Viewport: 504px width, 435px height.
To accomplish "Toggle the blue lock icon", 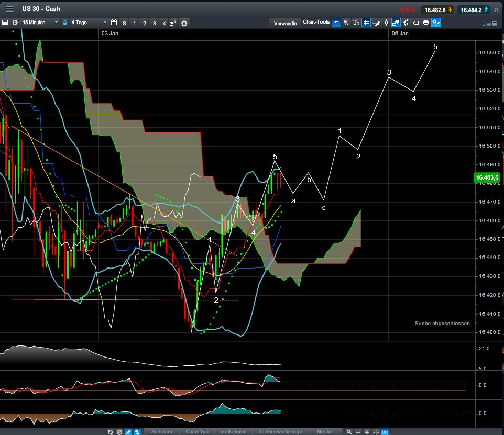I will (65, 23).
